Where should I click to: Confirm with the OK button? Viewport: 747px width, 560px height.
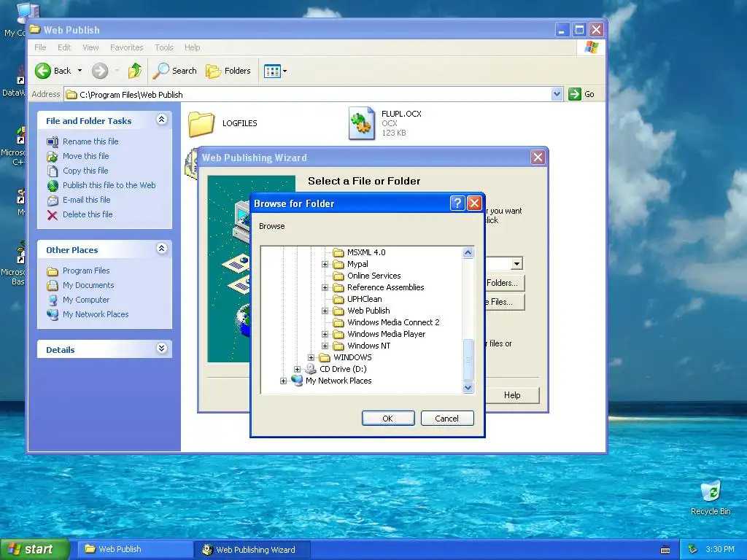pyautogui.click(x=388, y=419)
